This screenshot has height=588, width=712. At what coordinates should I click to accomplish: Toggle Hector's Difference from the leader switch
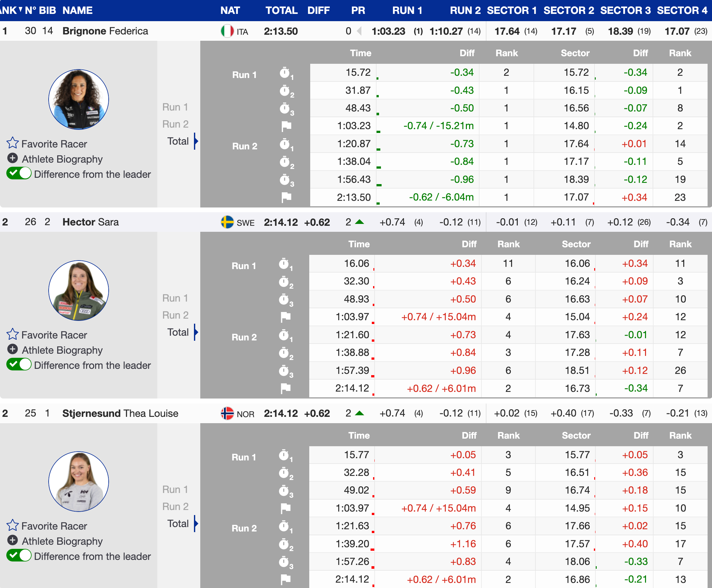19,365
